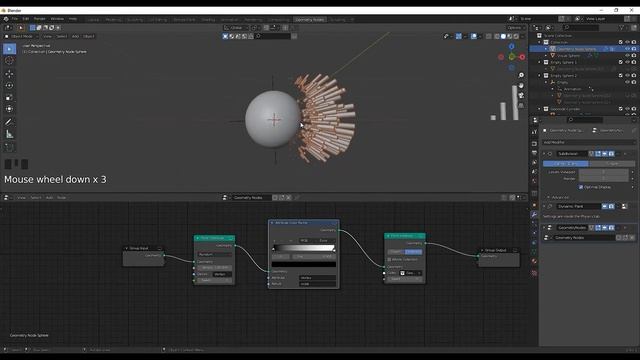
Task: Click the outliner search field
Action: click(581, 28)
